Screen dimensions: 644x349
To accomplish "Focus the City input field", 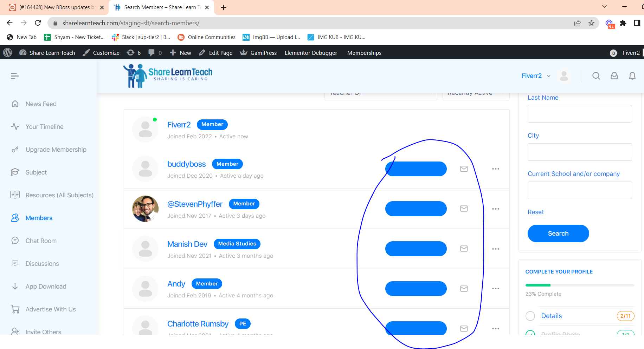I will point(579,152).
